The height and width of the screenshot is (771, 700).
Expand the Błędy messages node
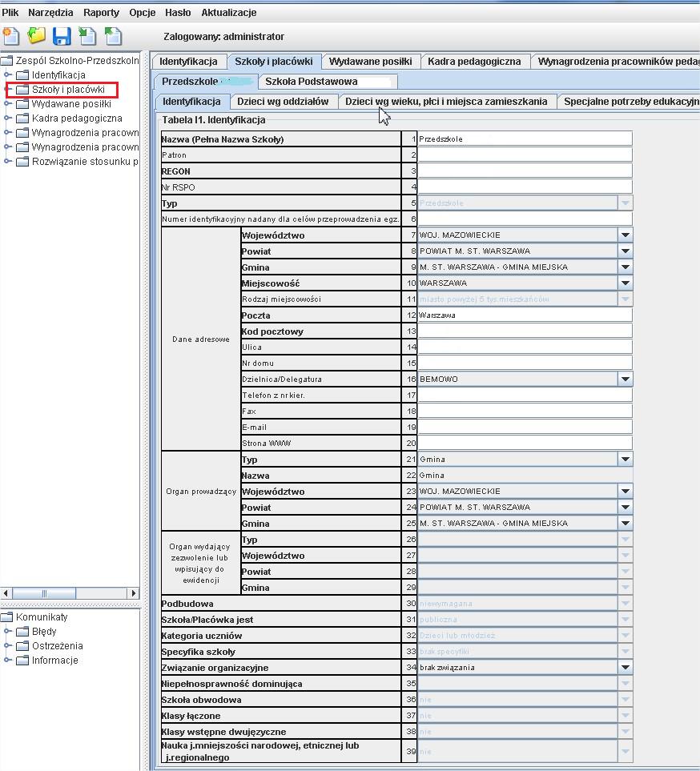tap(7, 632)
